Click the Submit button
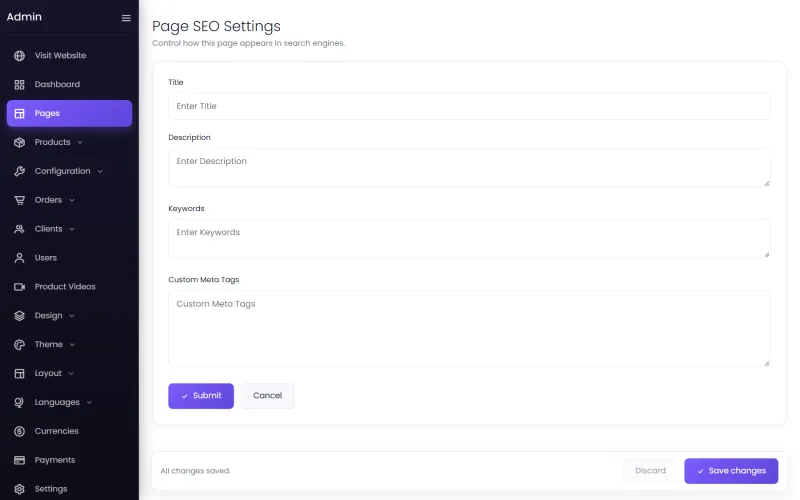Screen dimensions: 800x500 (201, 396)
